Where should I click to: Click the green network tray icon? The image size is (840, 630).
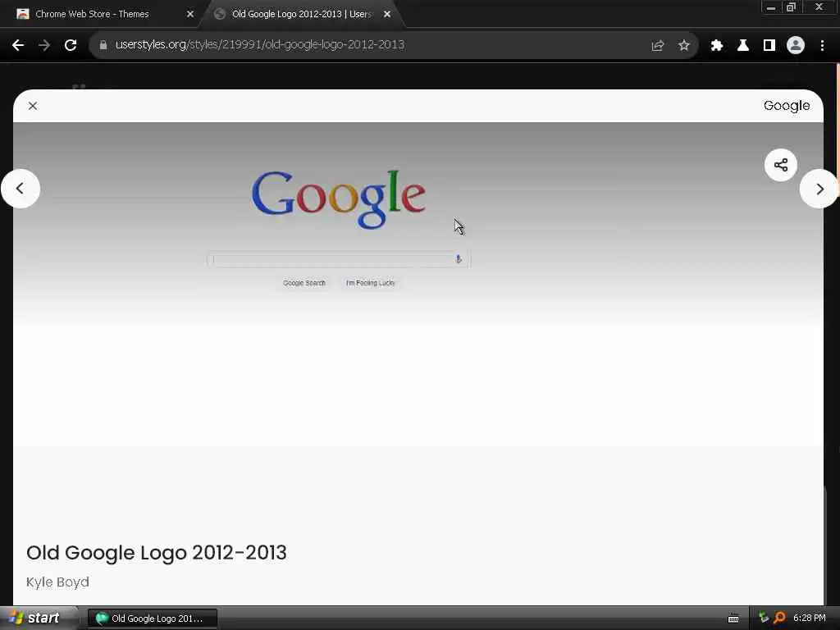pos(764,619)
